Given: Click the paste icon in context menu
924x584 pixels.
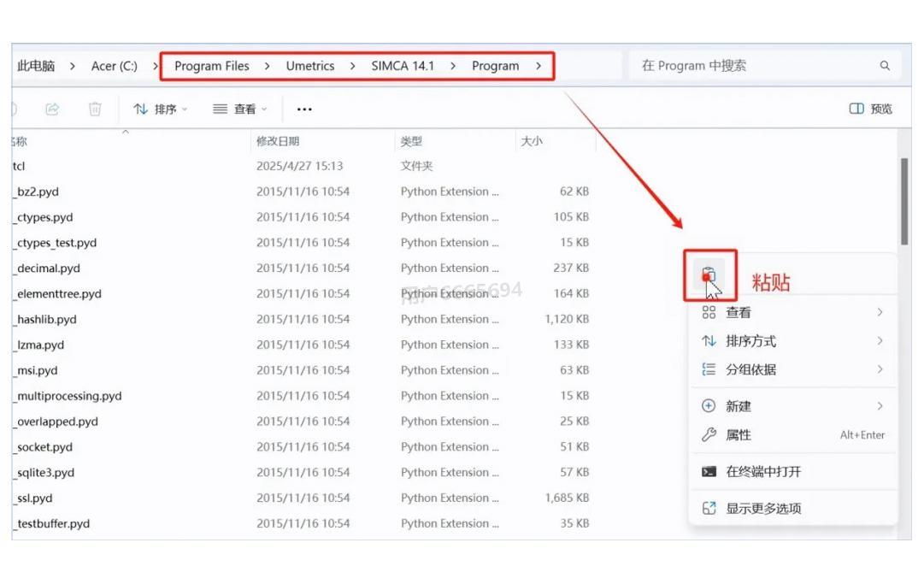Looking at the screenshot, I should coord(709,275).
